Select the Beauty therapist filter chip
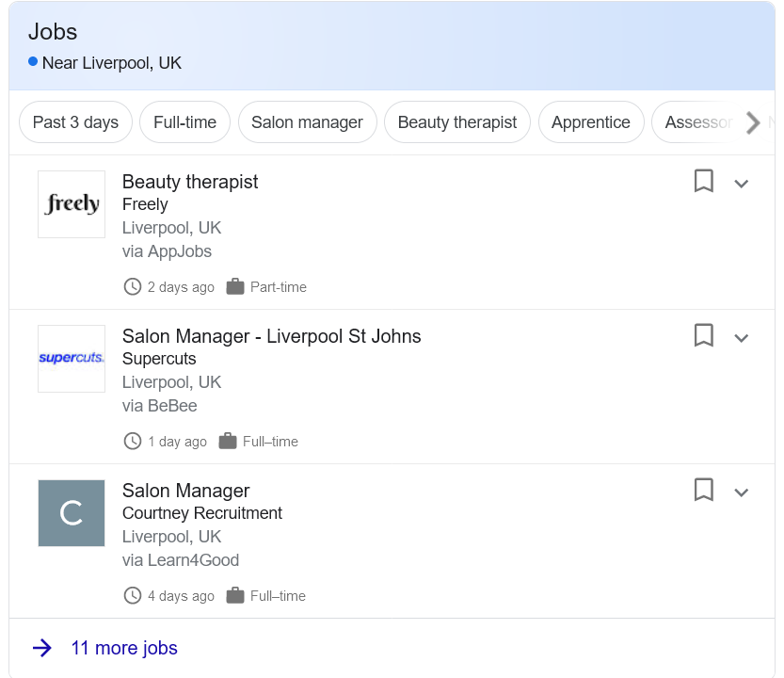This screenshot has height=678, width=784. click(457, 122)
